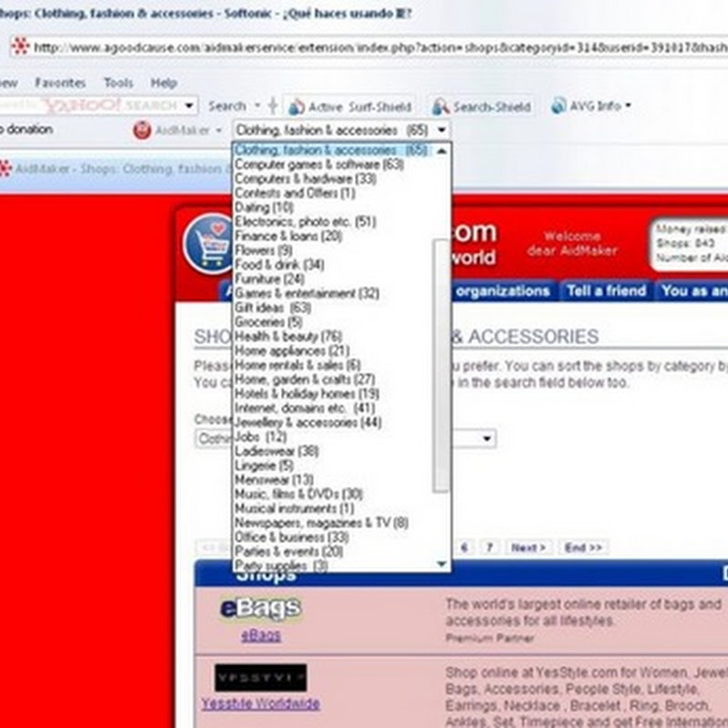Select Health & beauty (76)

(x=288, y=337)
